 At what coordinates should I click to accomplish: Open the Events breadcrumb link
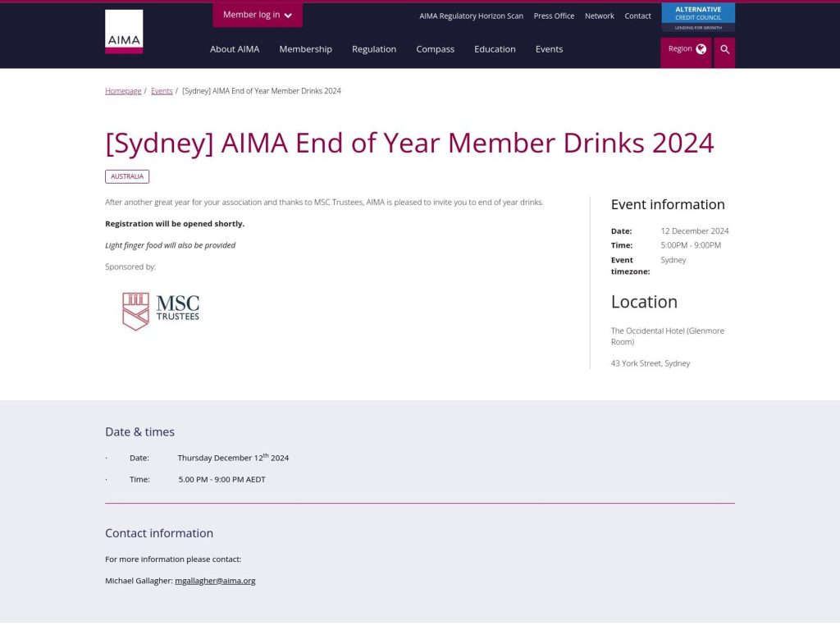[162, 90]
